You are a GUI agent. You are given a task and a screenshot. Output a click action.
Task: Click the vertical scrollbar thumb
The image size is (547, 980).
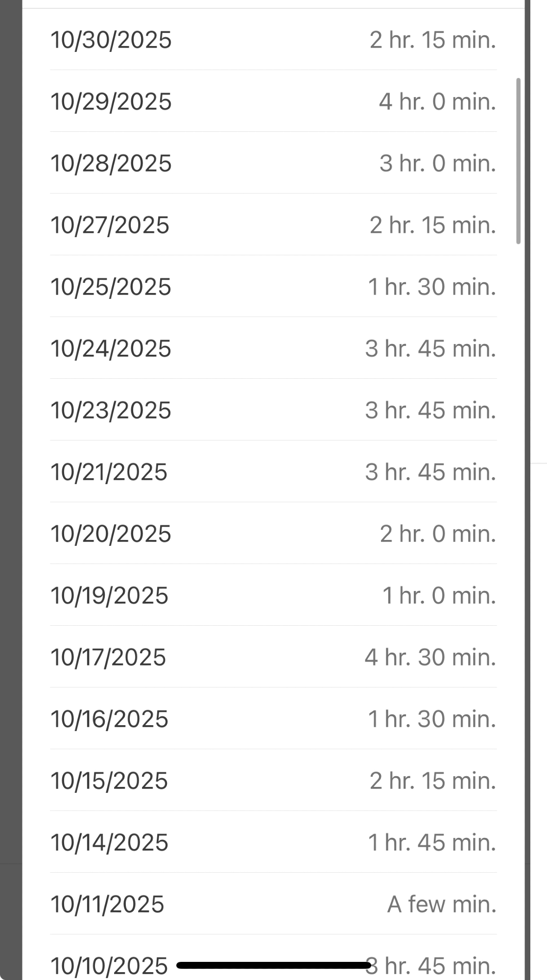(518, 161)
